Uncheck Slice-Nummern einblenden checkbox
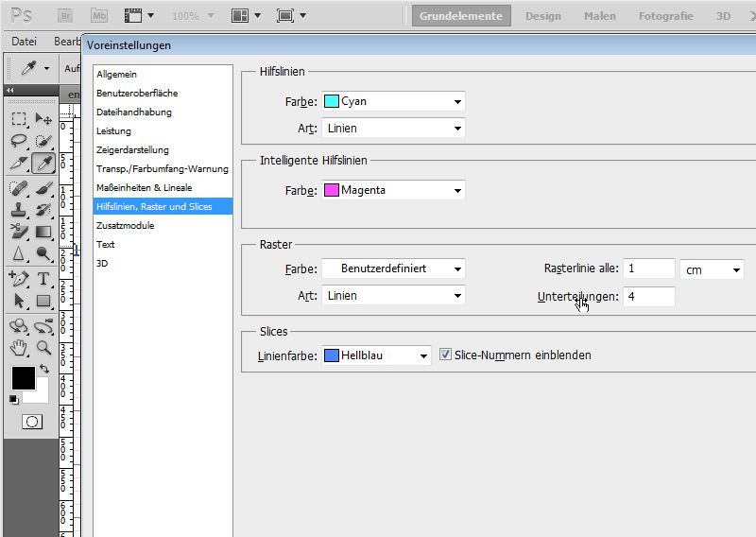Image resolution: width=756 pixels, height=537 pixels. point(446,355)
